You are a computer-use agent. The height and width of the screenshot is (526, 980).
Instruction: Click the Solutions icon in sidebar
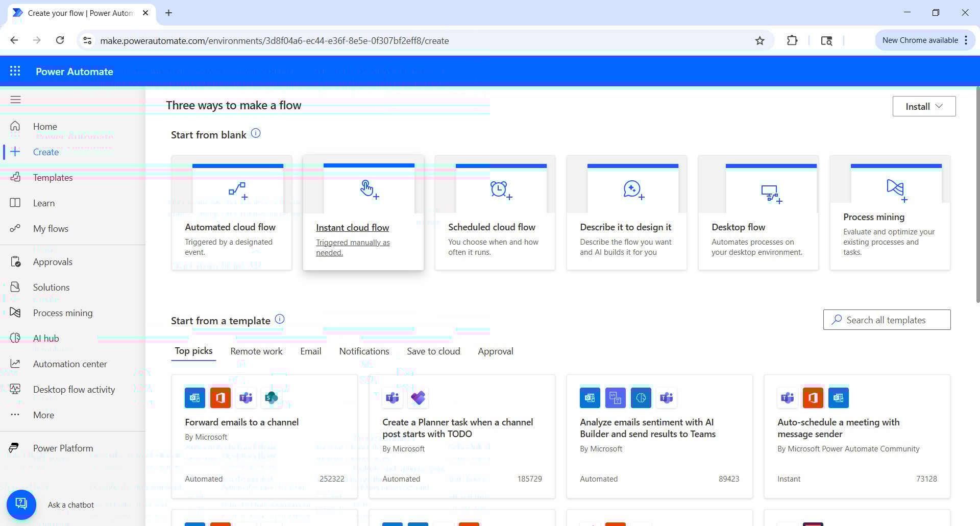(15, 287)
